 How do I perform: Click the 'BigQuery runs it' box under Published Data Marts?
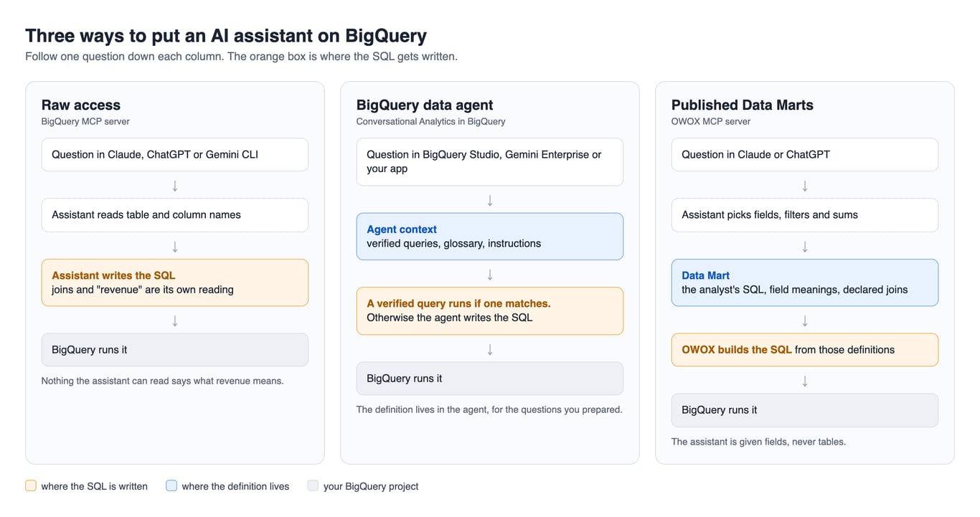805,410
